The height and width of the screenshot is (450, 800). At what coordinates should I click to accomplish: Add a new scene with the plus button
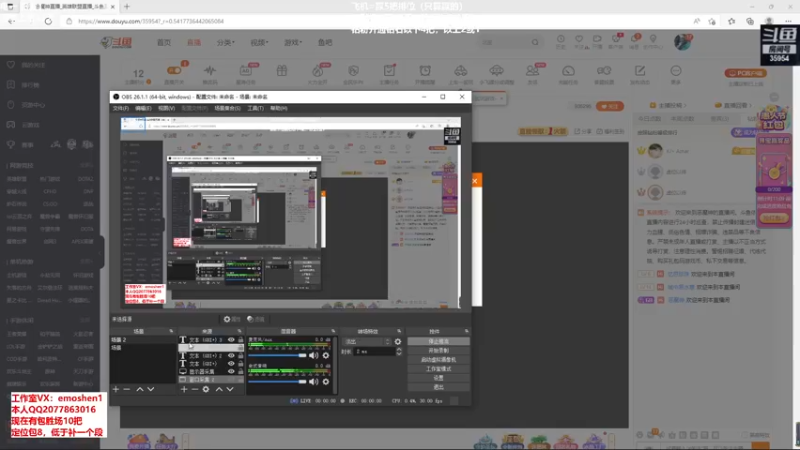[x=116, y=389]
